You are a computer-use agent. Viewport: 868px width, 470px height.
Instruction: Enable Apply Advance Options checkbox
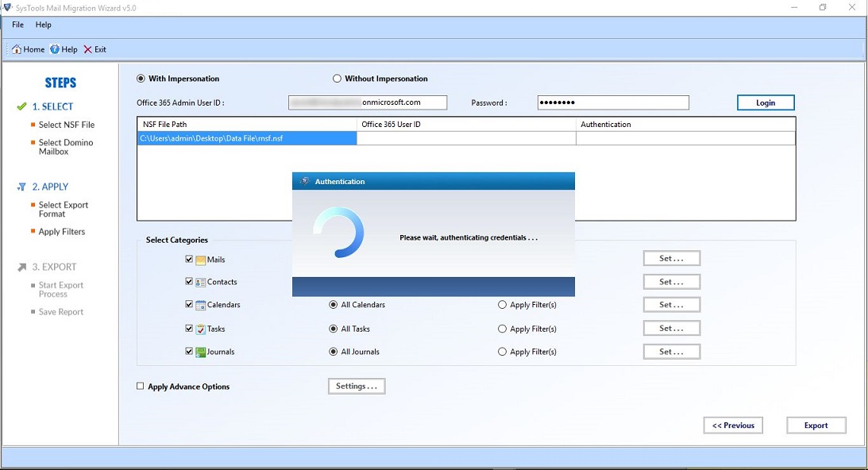(x=141, y=387)
